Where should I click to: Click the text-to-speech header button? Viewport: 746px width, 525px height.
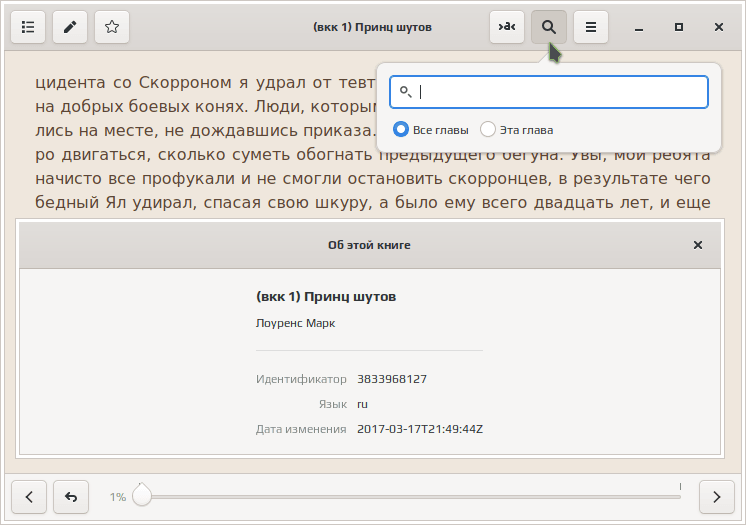[507, 27]
